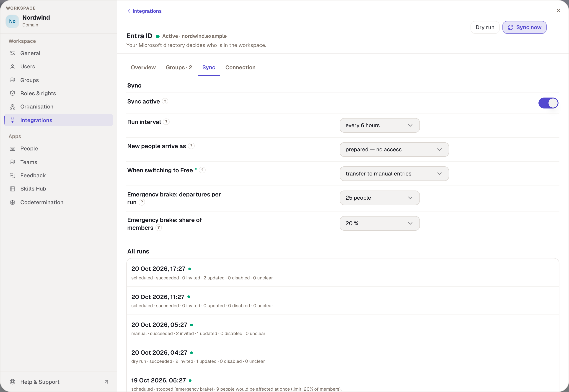Click the Feedback chat bubbles icon

coord(13,175)
